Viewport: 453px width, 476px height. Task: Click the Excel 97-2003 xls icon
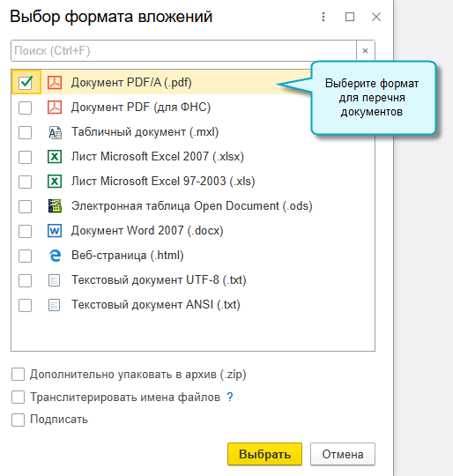click(x=55, y=182)
